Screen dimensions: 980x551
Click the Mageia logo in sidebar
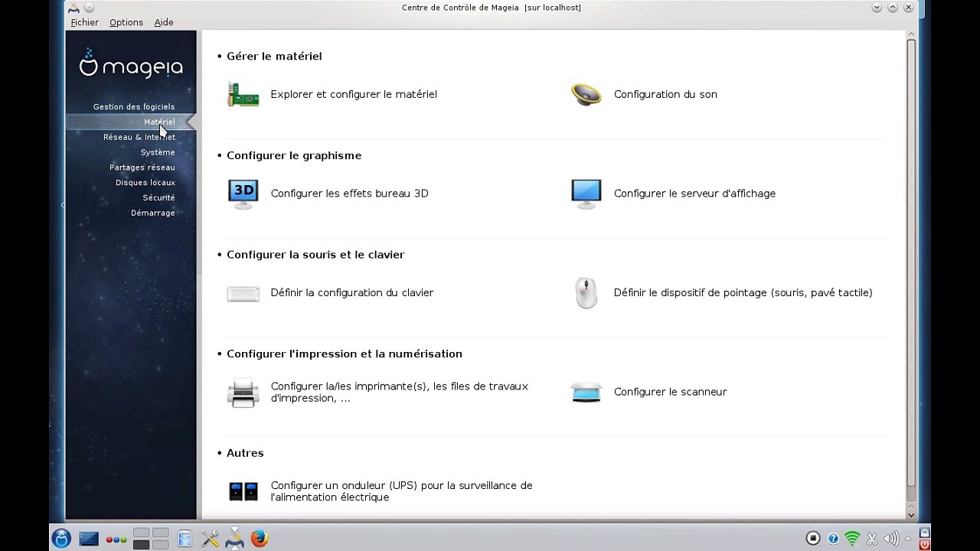click(x=131, y=64)
